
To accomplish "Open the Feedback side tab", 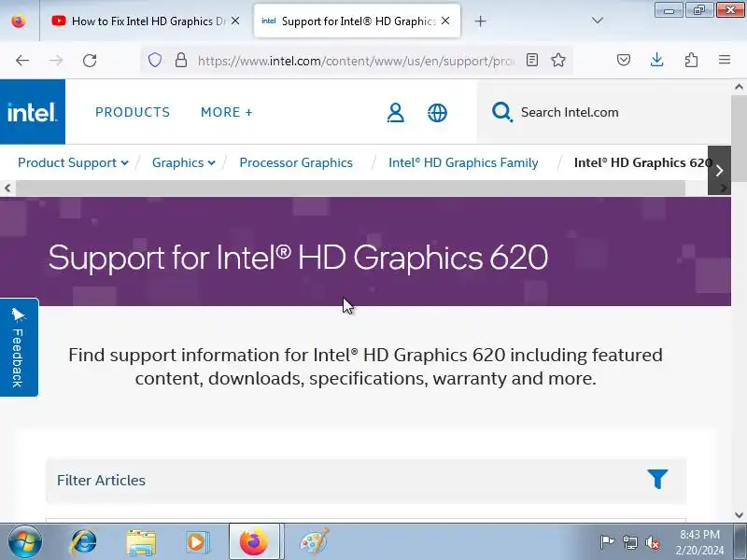I will (x=19, y=347).
